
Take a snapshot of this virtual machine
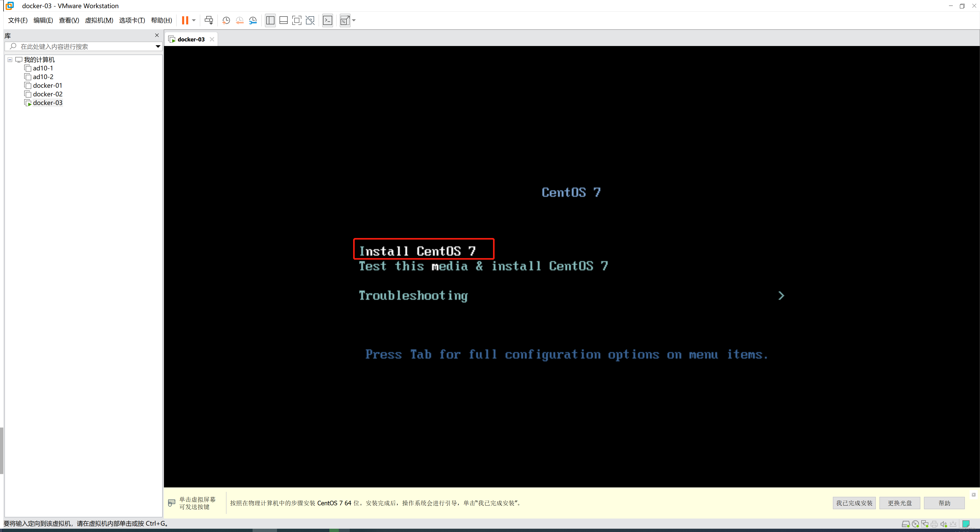pos(226,21)
